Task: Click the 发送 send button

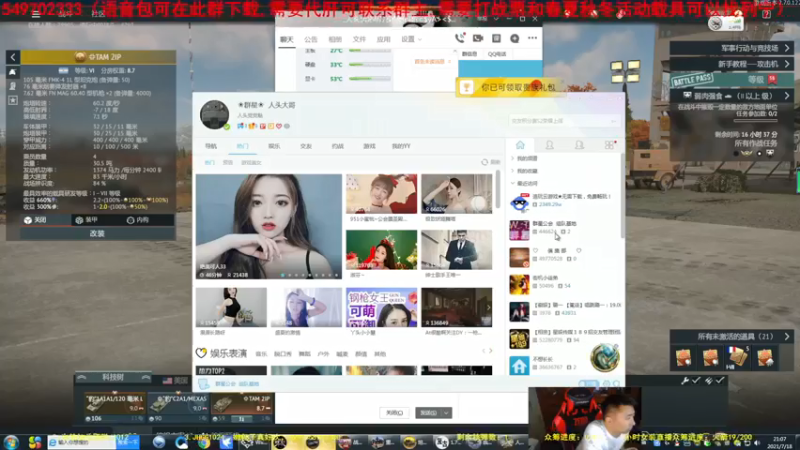Action: (428, 413)
